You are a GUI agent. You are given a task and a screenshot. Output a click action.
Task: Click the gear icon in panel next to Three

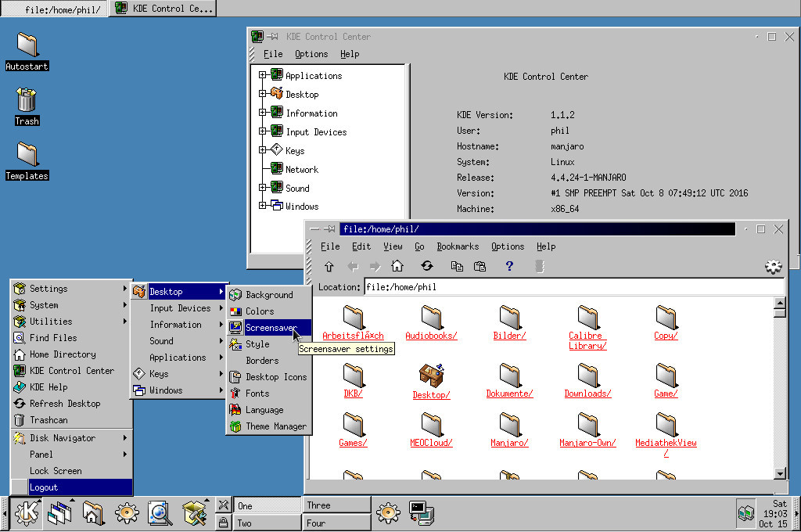(x=388, y=513)
